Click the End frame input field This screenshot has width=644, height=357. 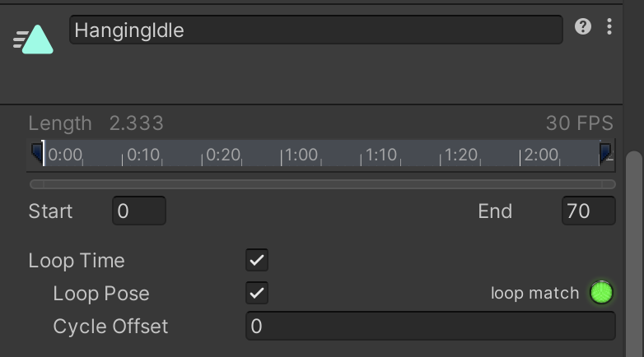[x=588, y=211]
